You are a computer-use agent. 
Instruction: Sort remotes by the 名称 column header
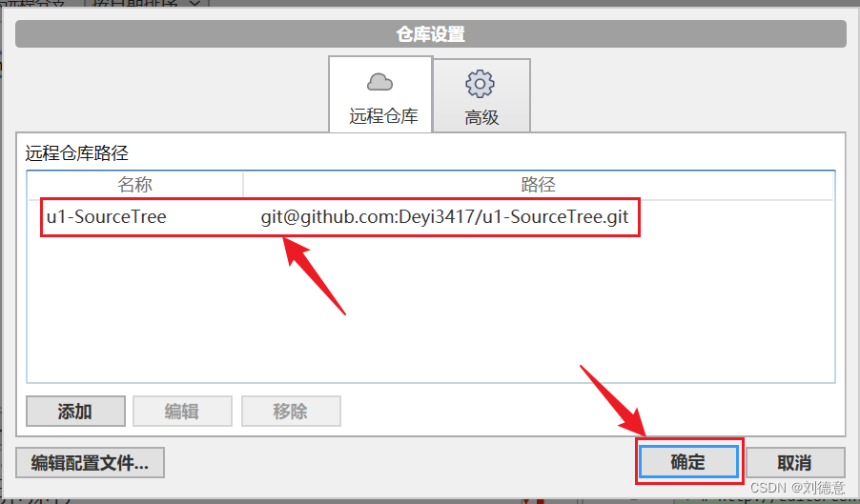pyautogui.click(x=135, y=185)
